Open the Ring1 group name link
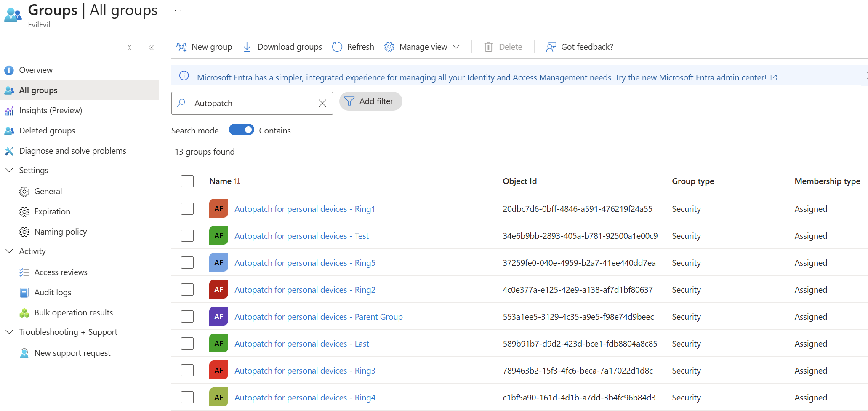The height and width of the screenshot is (411, 868). [x=305, y=209]
